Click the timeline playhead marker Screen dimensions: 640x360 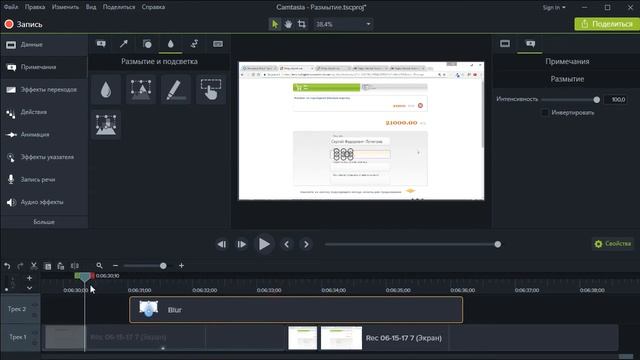click(84, 277)
